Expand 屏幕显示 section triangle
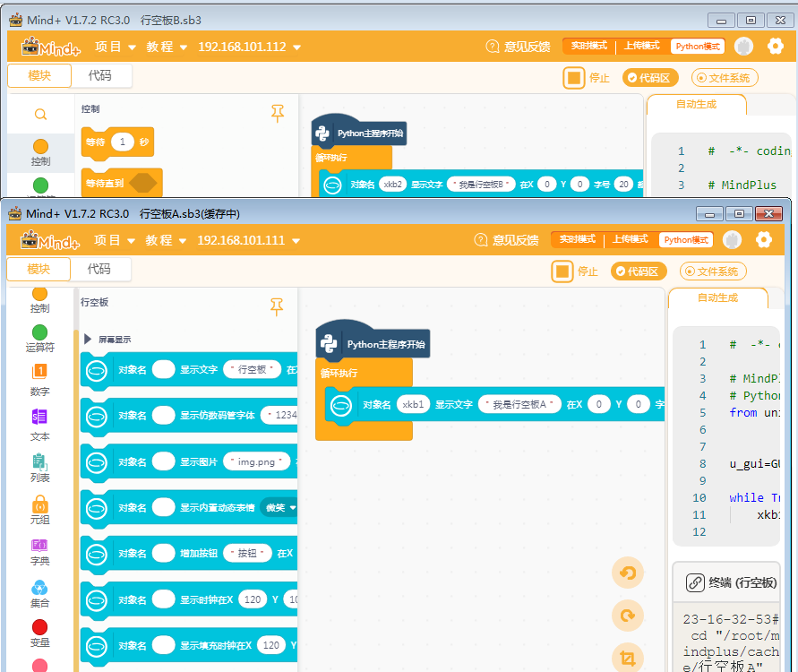The height and width of the screenshot is (672, 798). pos(88,339)
